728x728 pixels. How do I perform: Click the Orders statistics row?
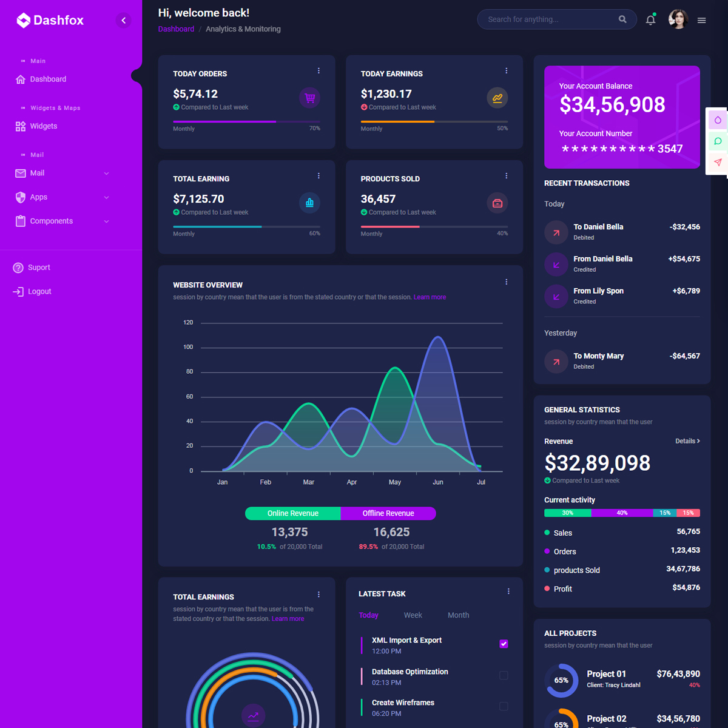622,551
